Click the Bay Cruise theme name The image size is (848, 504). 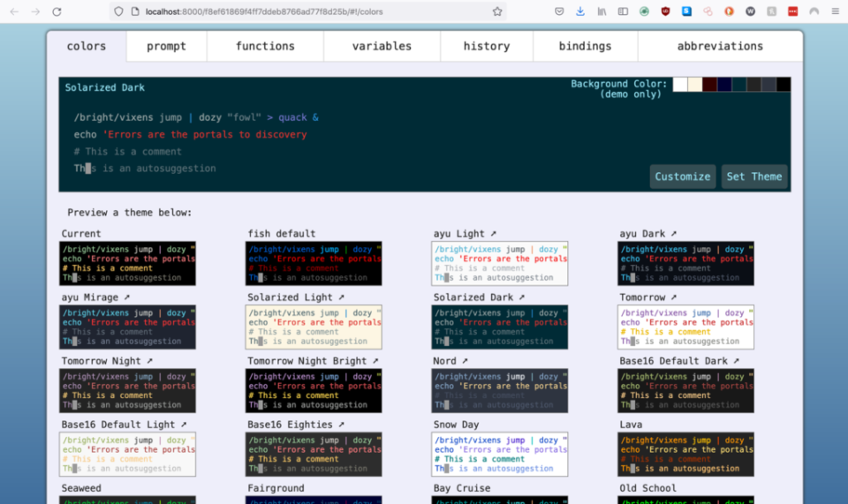click(462, 488)
